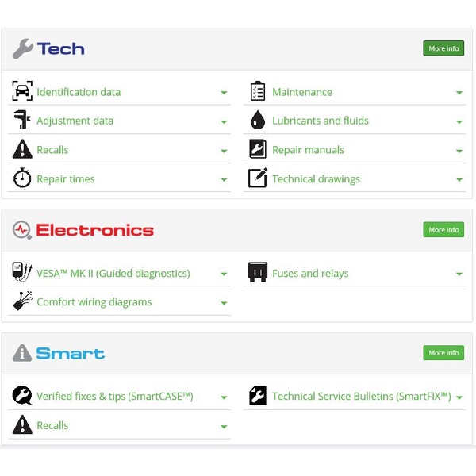
Task: Click the car Identification data icon
Action: [22, 90]
